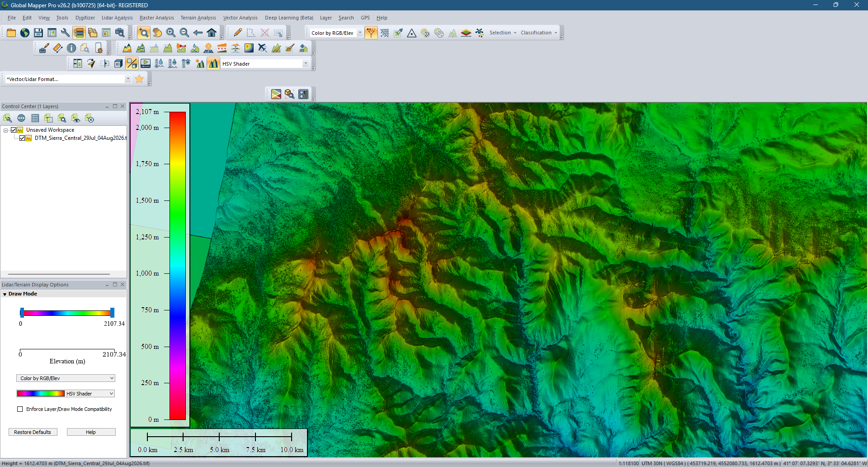
Task: Click the Path Profile compass arrow icon
Action: pyautogui.click(x=91, y=63)
